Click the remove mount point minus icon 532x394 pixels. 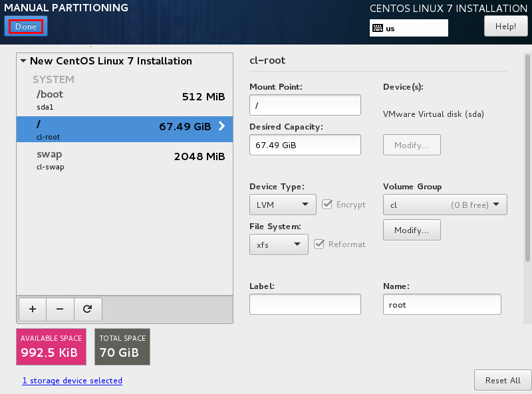(x=60, y=309)
